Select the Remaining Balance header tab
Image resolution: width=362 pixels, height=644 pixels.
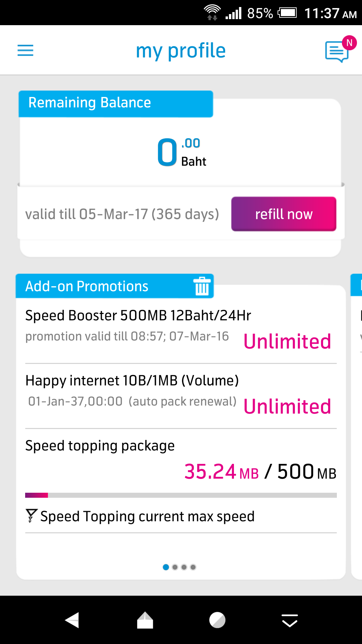(116, 104)
